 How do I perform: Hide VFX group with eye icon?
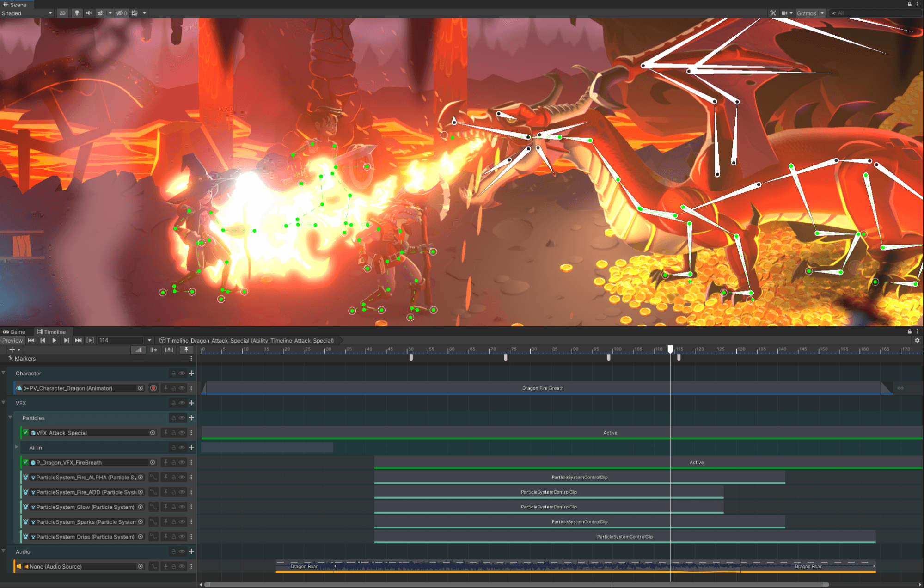point(182,403)
